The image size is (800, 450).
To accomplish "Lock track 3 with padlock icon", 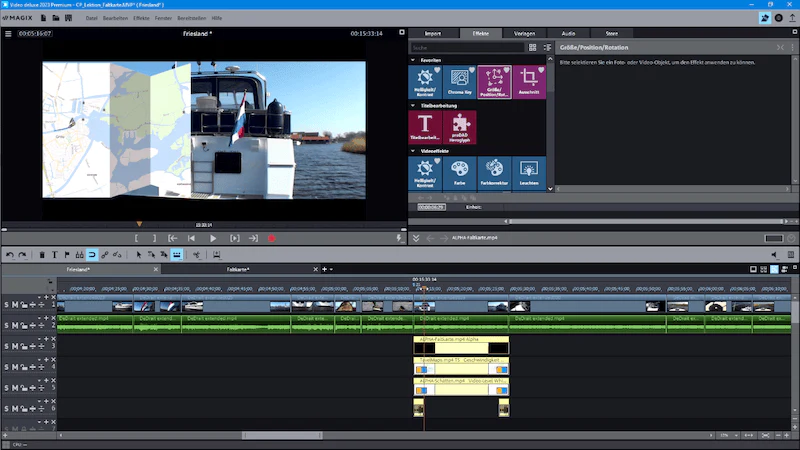I will 24,346.
